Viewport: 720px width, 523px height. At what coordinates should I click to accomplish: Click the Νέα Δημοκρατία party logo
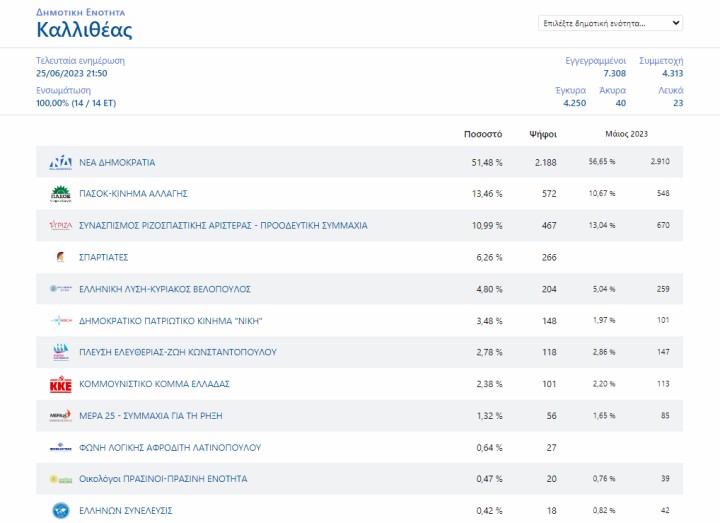[61, 162]
